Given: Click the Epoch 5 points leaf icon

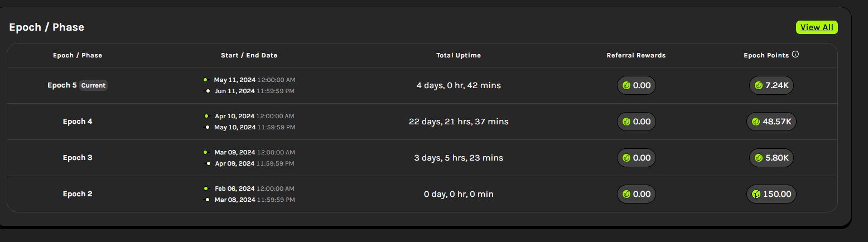Looking at the screenshot, I should [759, 85].
